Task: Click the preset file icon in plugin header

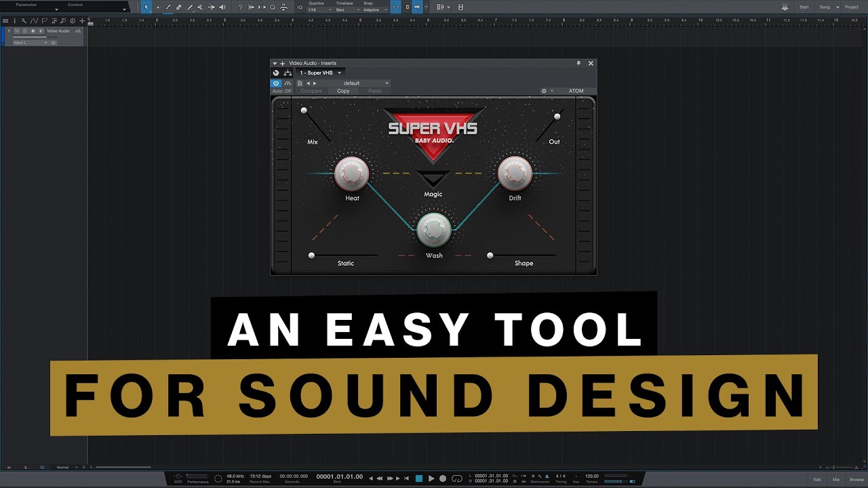Action: pyautogui.click(x=300, y=83)
